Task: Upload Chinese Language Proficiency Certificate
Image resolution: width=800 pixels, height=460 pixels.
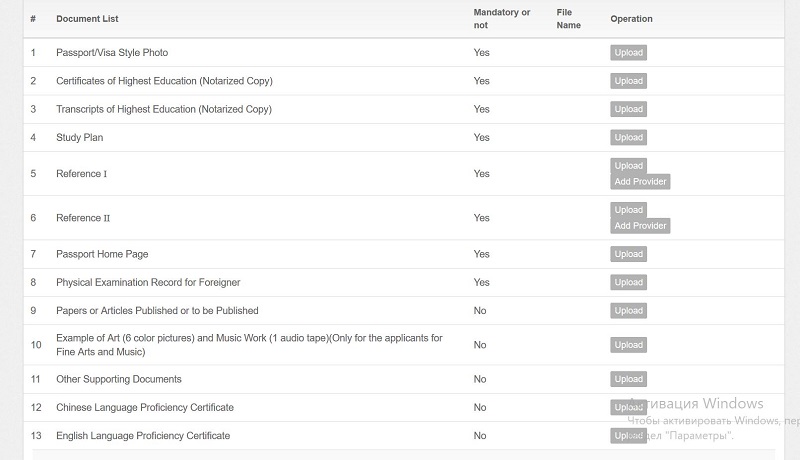Action: point(629,407)
